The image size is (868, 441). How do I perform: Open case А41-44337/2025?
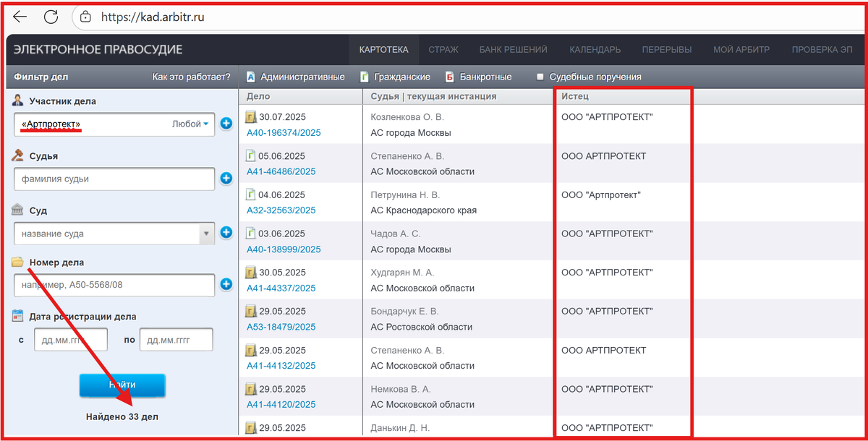pyautogui.click(x=281, y=288)
